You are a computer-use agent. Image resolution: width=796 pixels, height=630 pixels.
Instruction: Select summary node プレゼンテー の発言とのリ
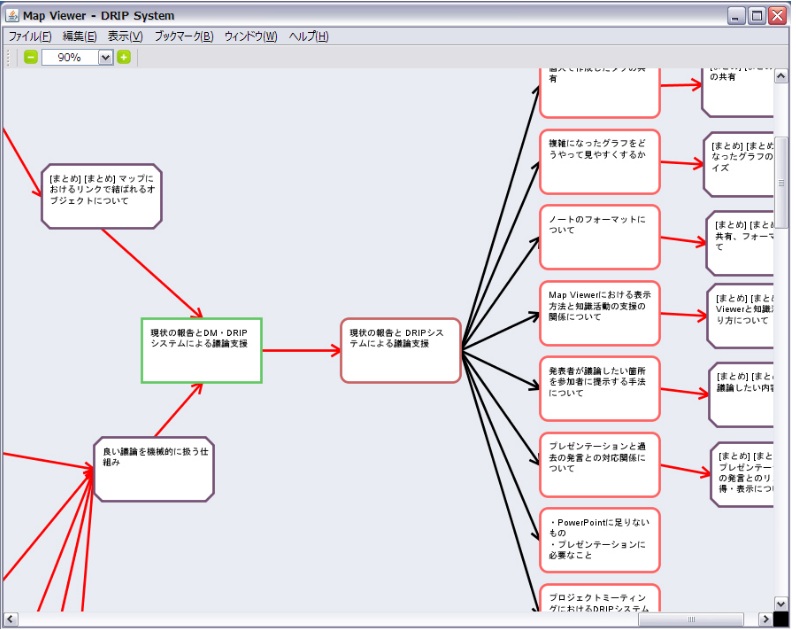(742, 475)
